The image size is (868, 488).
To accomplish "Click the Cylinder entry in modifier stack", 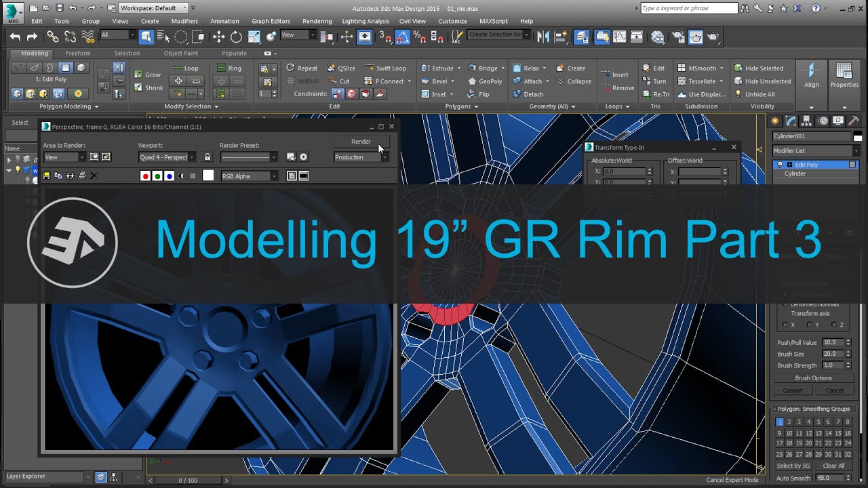I will coord(795,174).
